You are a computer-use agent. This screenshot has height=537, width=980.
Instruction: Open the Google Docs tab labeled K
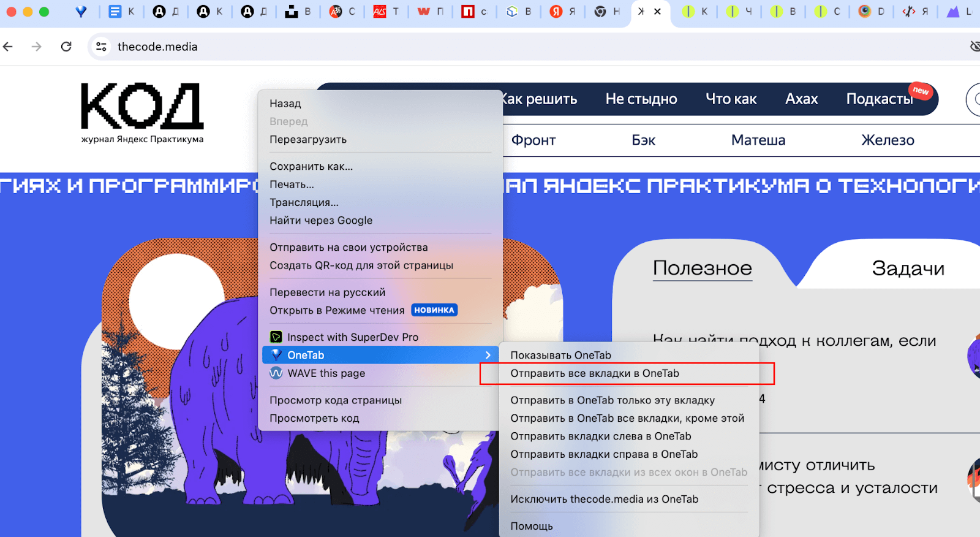[x=121, y=12]
